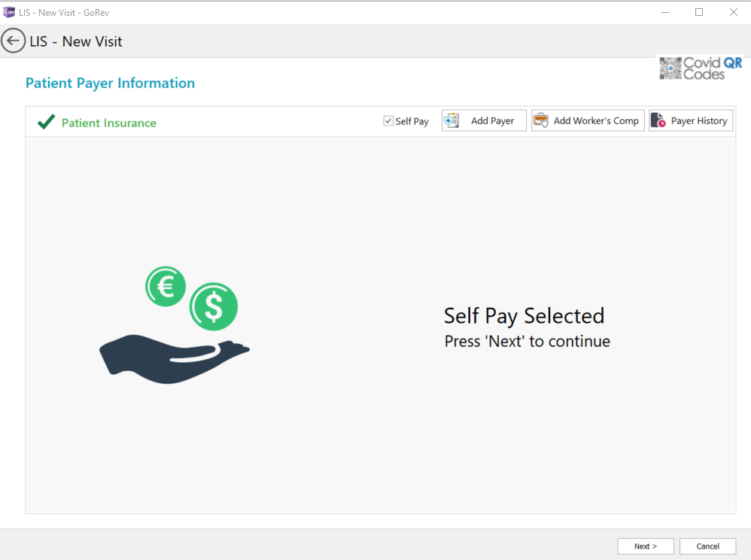The height and width of the screenshot is (560, 751).
Task: Go back using the circular arrow icon
Action: [x=13, y=41]
